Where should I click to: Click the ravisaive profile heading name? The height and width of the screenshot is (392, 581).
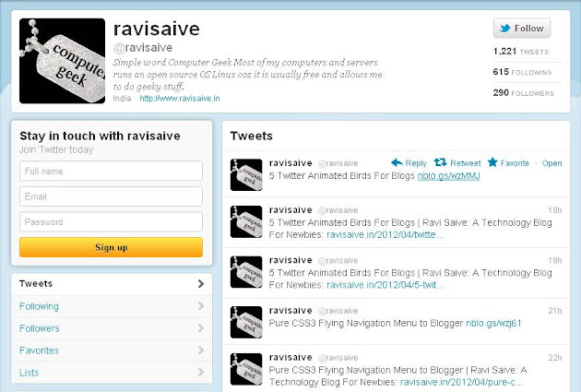(x=157, y=29)
